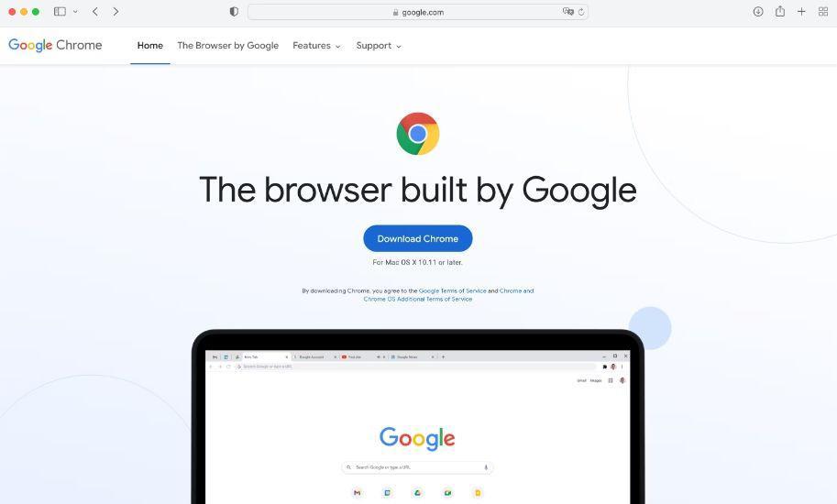Click the Google Chrome logo in header

(x=55, y=45)
